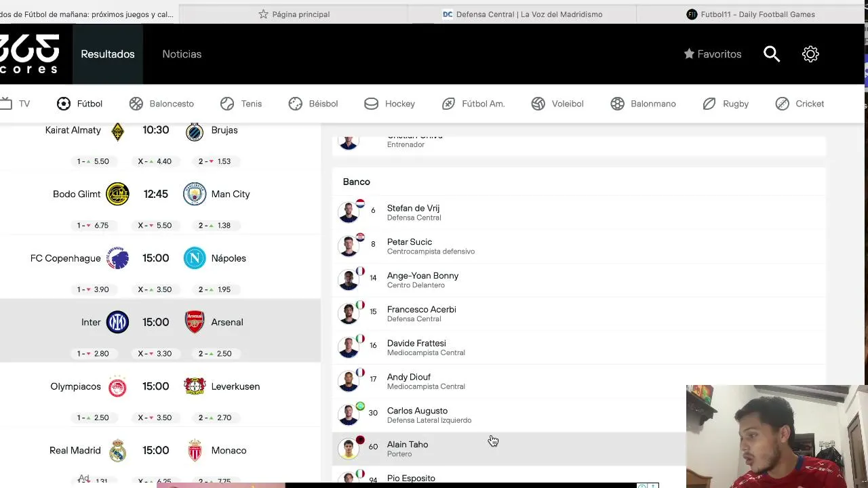Click Stefan de Vrij's player photo

click(349, 212)
